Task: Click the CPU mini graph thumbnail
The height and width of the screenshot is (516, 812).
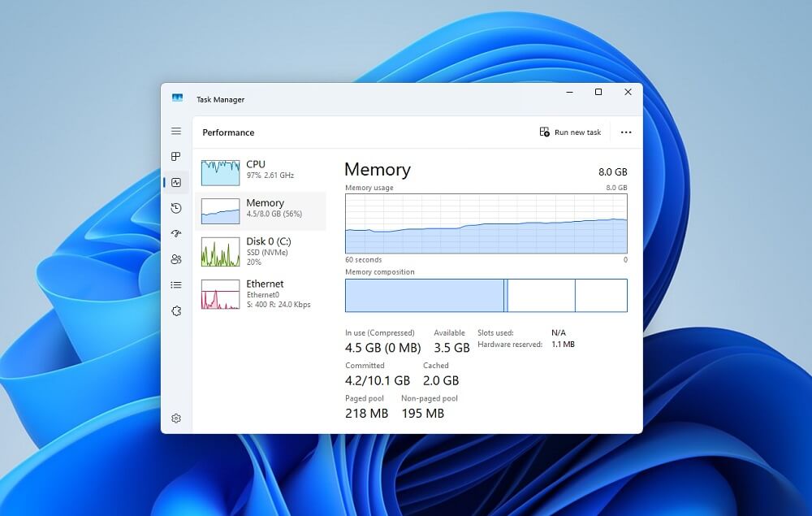Action: click(221, 172)
